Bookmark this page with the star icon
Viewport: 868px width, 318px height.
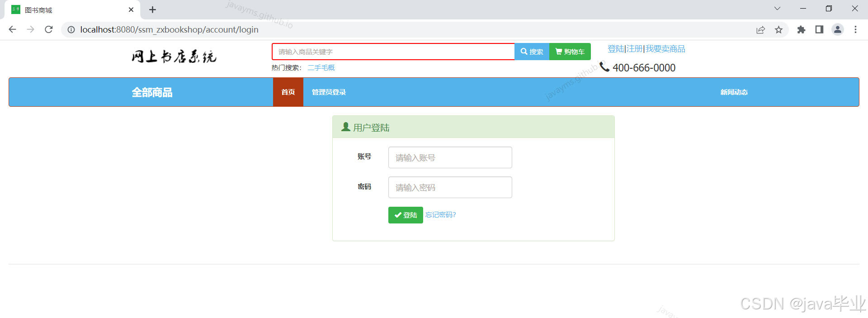[x=778, y=30]
